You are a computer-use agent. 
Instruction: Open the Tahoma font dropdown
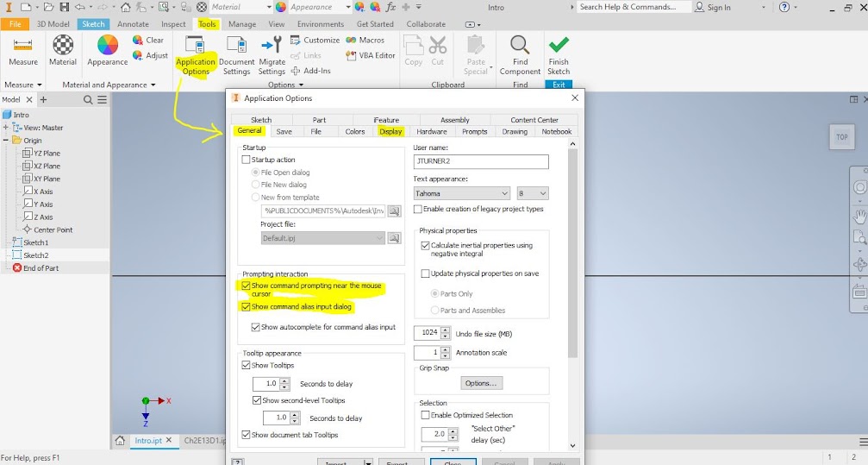coord(462,193)
